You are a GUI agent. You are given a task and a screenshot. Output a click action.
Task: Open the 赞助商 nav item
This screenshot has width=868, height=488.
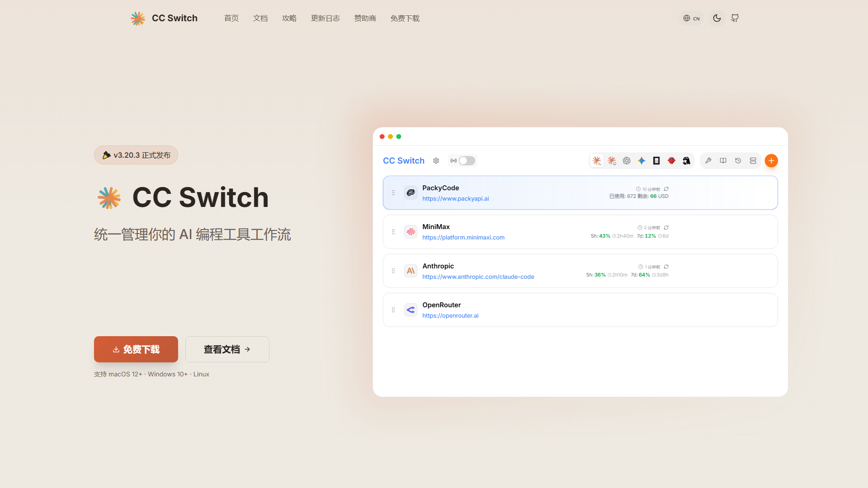pyautogui.click(x=365, y=18)
